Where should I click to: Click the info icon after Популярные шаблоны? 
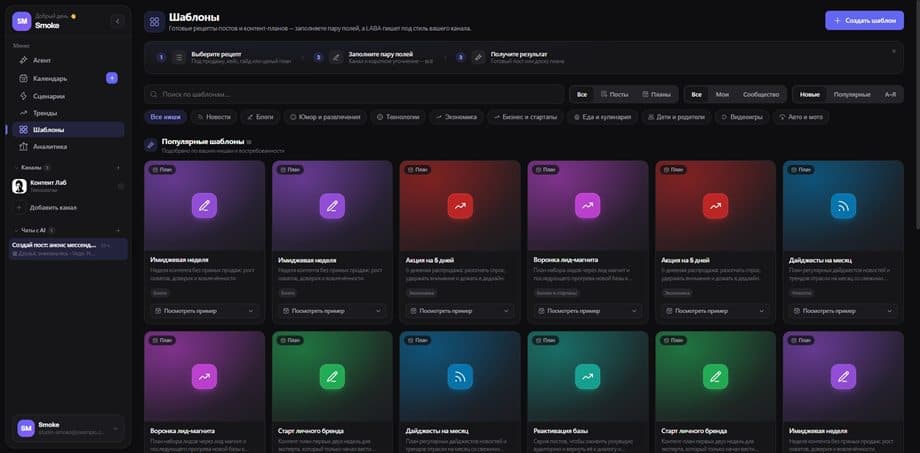click(249, 141)
